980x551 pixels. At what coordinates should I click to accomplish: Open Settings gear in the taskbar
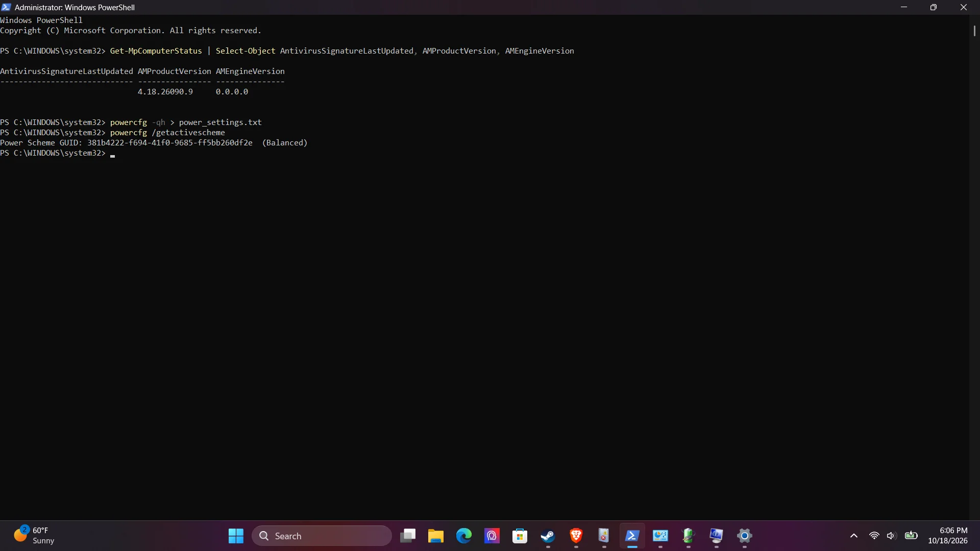pos(744,536)
